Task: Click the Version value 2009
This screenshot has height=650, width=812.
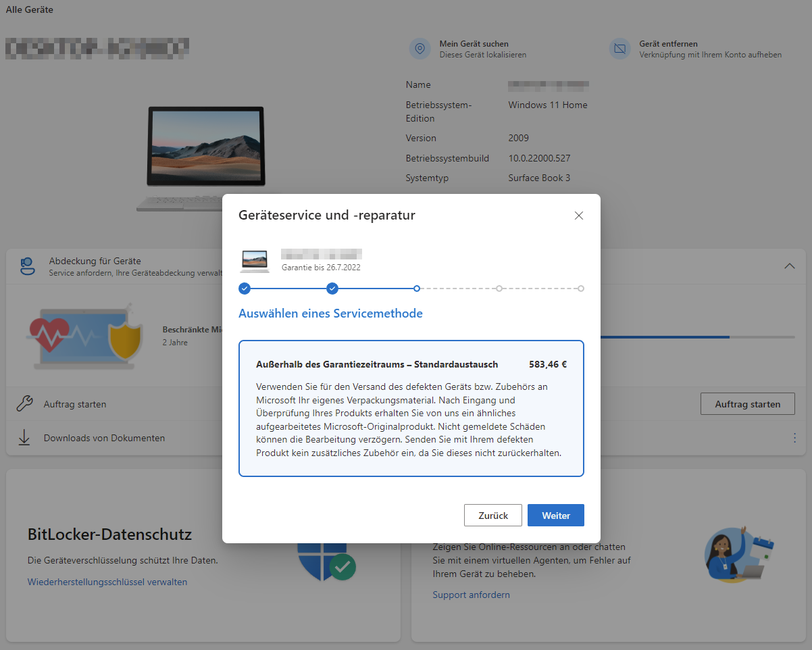Action: 519,138
